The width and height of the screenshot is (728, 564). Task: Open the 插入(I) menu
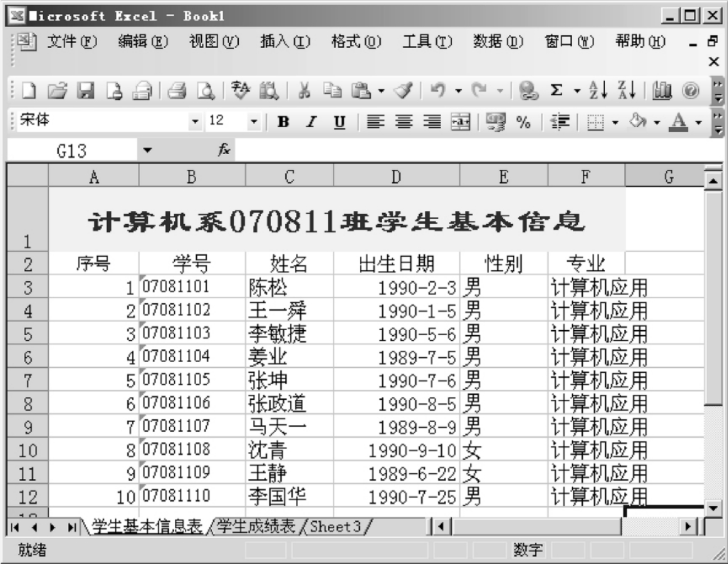tap(285, 41)
